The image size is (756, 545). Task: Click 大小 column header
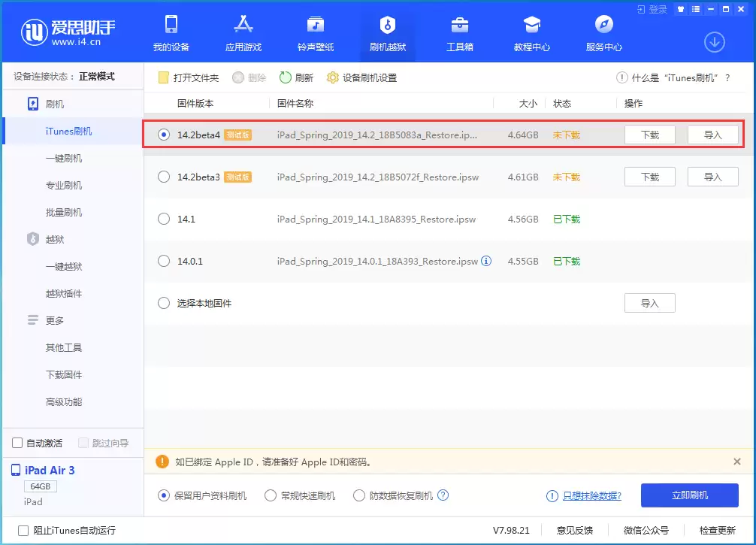pyautogui.click(x=528, y=103)
